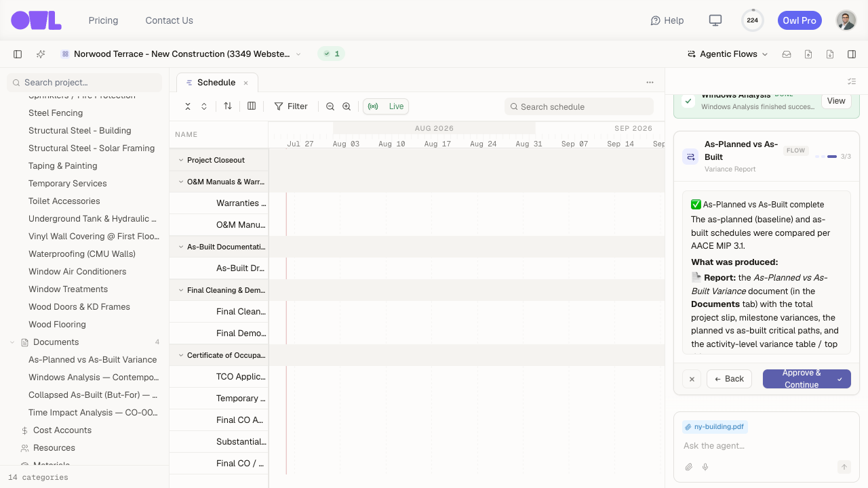Open the inbox tray icon
This screenshot has width=868, height=488.
pos(787,54)
